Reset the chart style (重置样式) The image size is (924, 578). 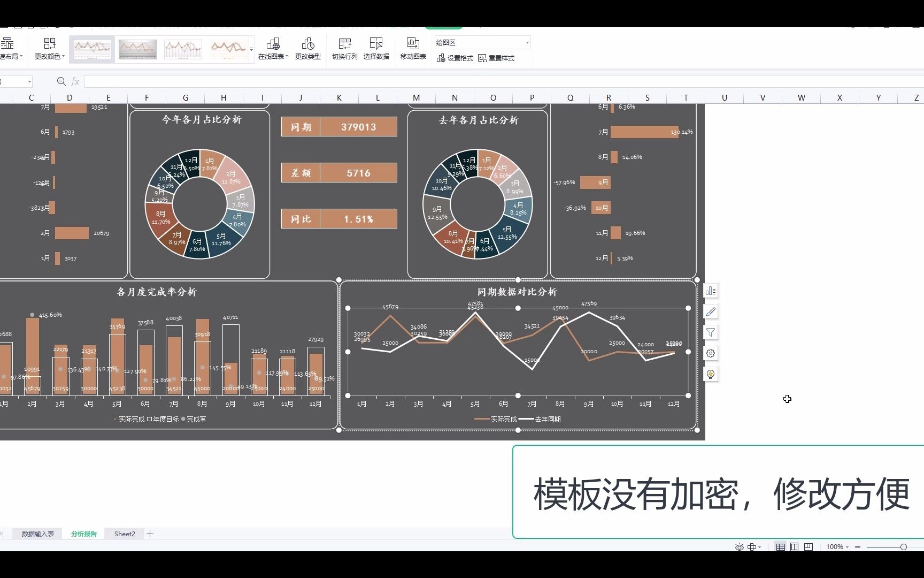click(496, 58)
